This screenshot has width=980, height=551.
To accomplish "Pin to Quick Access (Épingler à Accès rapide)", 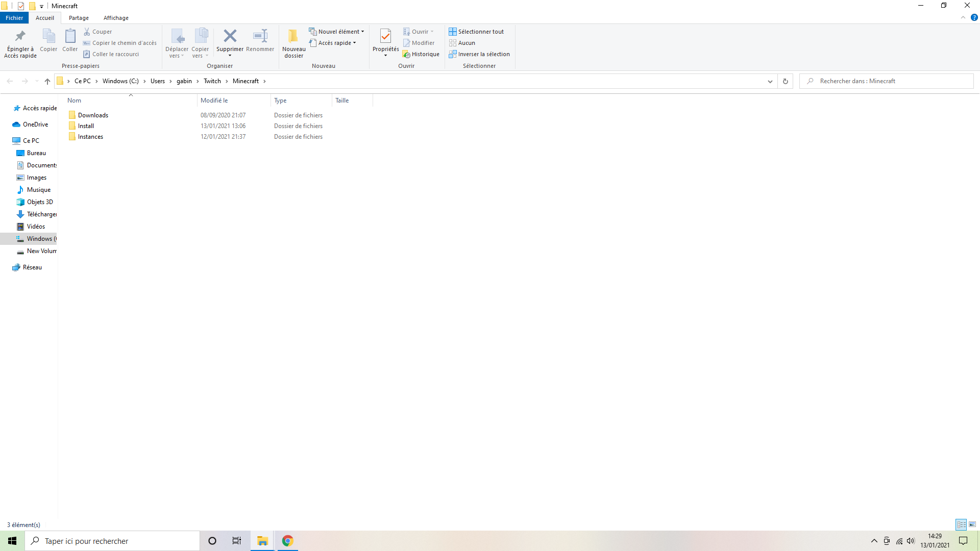I will (20, 43).
